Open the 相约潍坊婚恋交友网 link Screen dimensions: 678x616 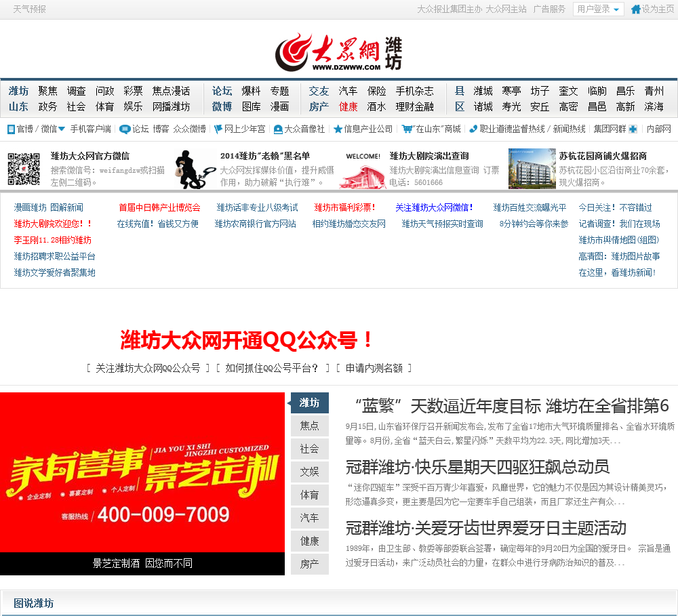349,224
